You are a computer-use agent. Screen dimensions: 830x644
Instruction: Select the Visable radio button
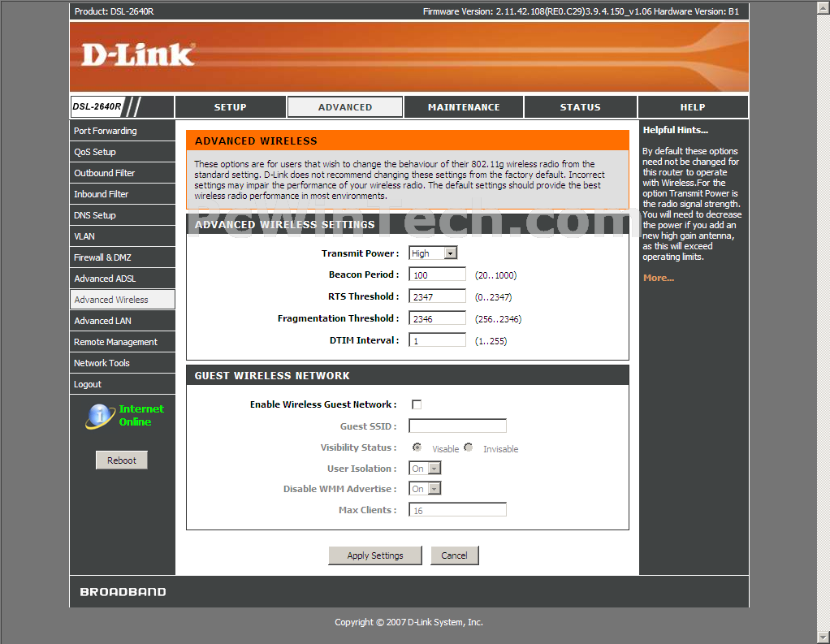[x=417, y=447]
